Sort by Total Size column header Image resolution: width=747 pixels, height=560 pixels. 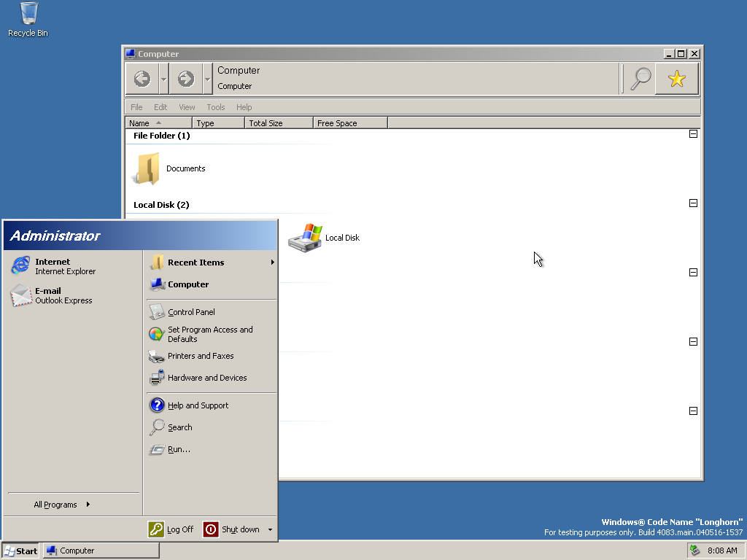pos(279,122)
